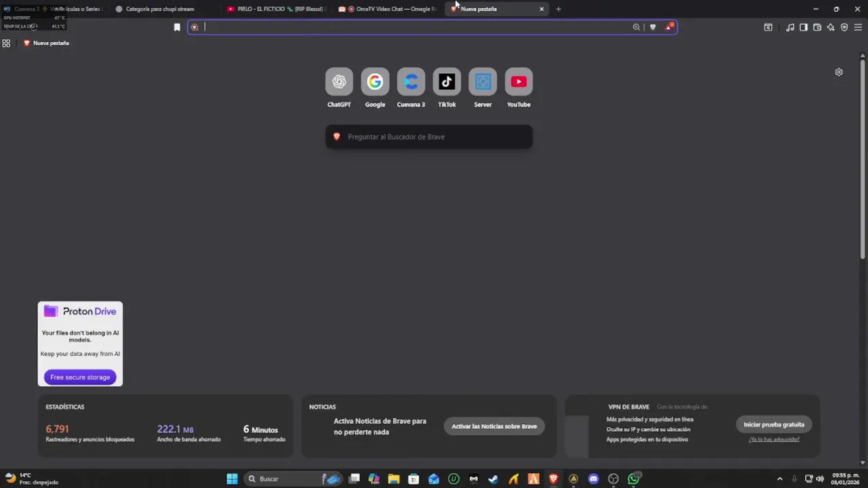Open File Explorer from the taskbar
This screenshot has width=868, height=488.
(x=393, y=479)
